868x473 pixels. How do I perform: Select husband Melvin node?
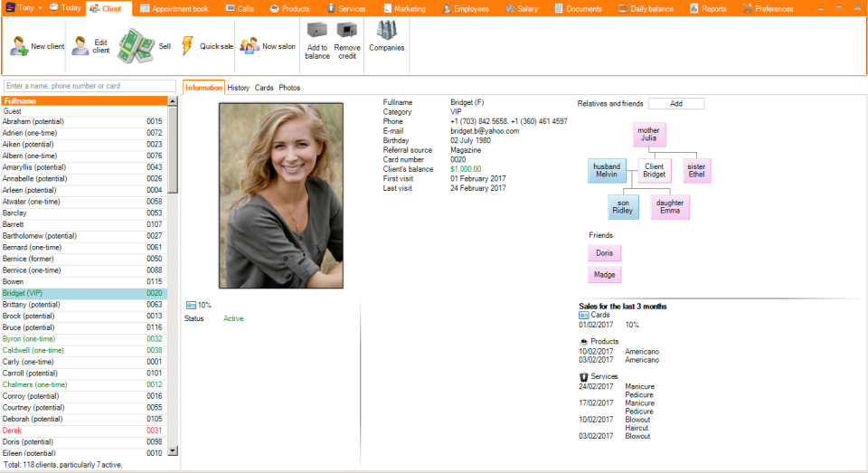click(607, 171)
